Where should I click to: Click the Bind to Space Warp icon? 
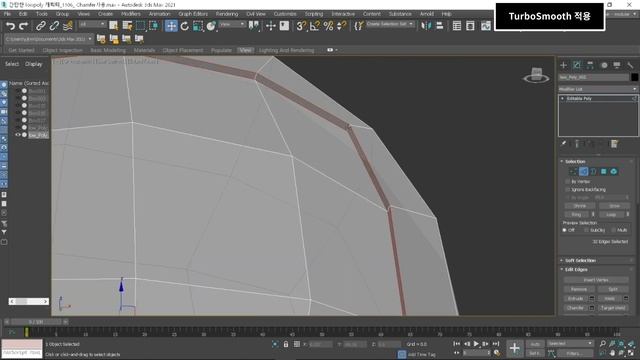[x=68, y=26]
